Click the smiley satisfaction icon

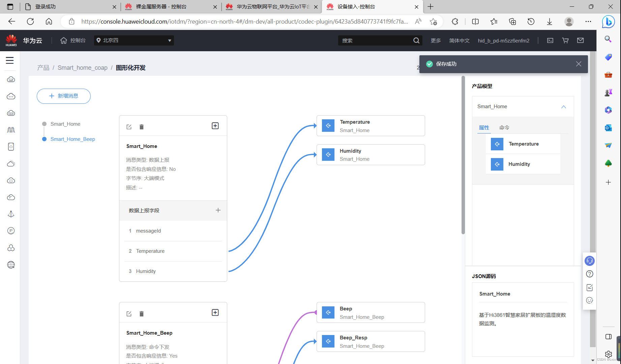(x=590, y=300)
